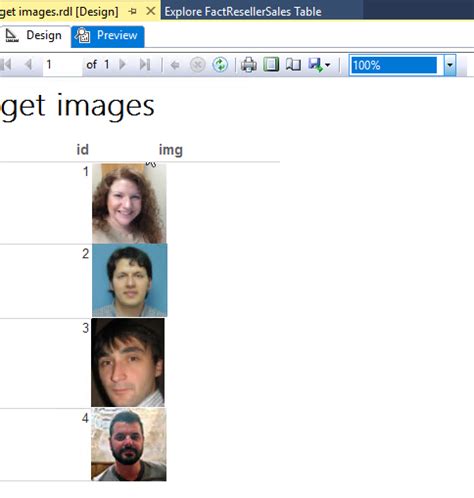Image resolution: width=474 pixels, height=498 pixels.
Task: Go to first page of report
Action: 6,64
